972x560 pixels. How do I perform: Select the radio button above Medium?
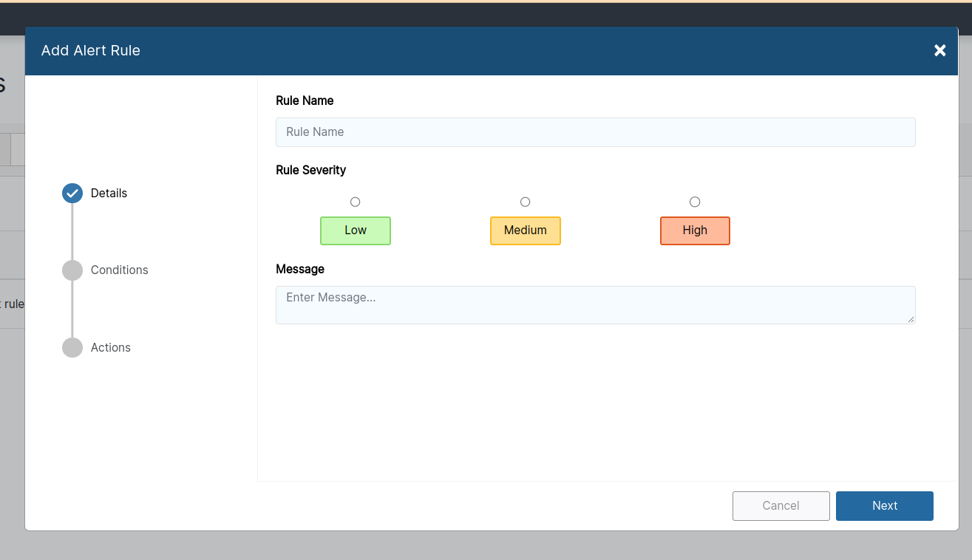[x=525, y=201]
